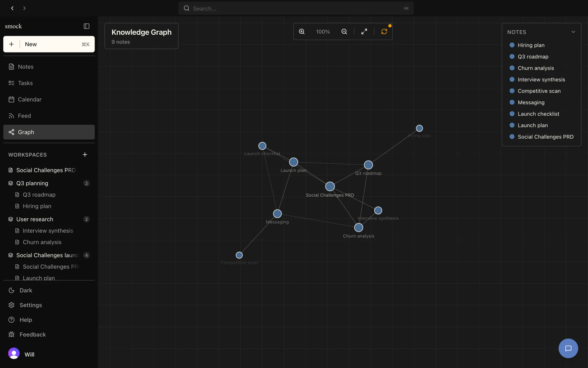Select the Q3 roadmap graph node
The width and height of the screenshot is (588, 368).
[368, 165]
